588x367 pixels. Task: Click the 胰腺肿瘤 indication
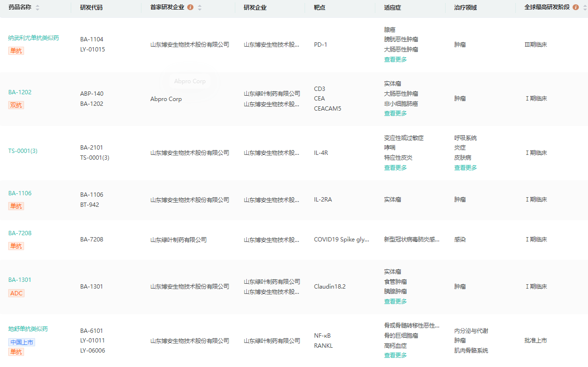click(396, 291)
